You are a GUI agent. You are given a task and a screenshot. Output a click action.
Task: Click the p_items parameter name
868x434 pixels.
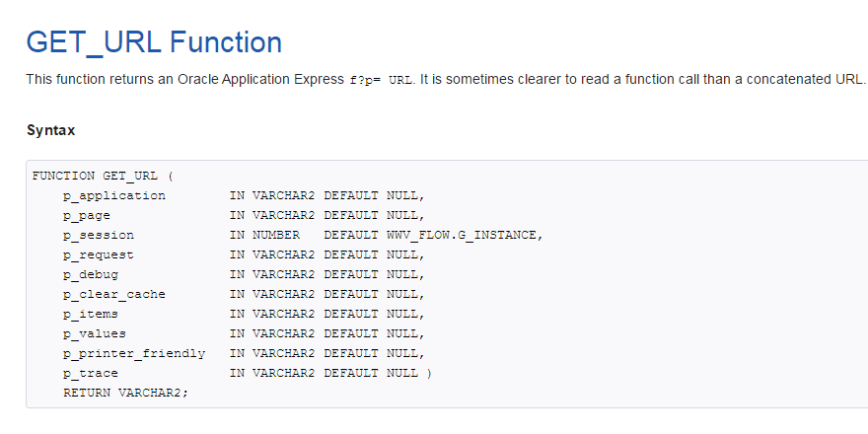point(91,314)
